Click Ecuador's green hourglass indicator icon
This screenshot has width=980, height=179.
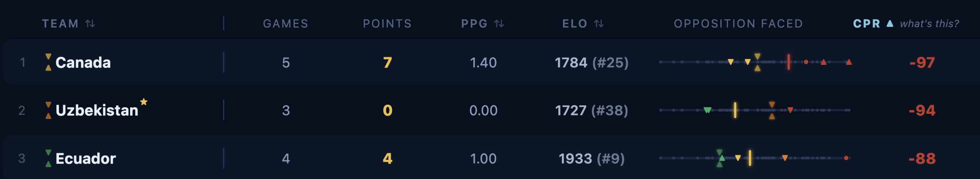pyautogui.click(x=48, y=158)
